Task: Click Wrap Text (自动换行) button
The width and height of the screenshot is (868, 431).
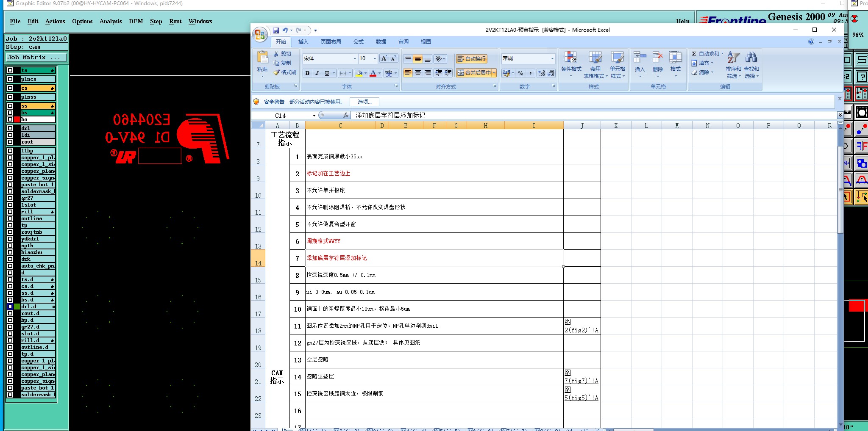Action: [x=471, y=59]
